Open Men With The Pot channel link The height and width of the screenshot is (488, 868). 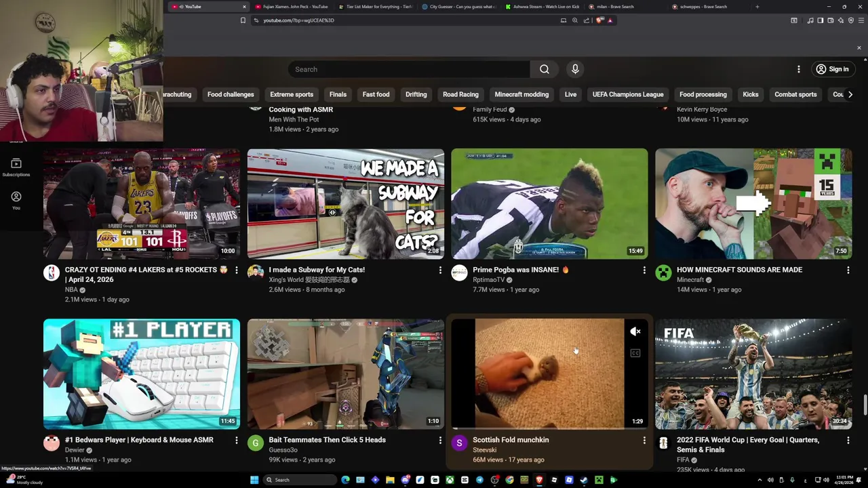294,119
